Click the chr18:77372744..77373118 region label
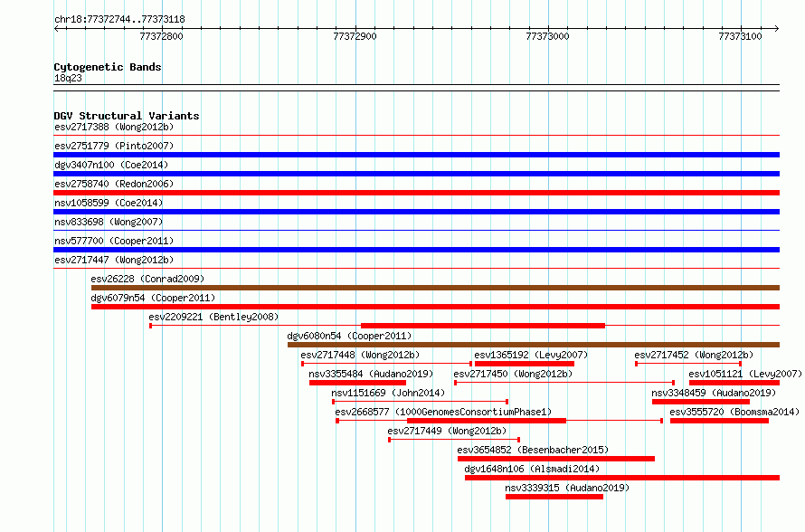805x532 pixels. click(119, 20)
